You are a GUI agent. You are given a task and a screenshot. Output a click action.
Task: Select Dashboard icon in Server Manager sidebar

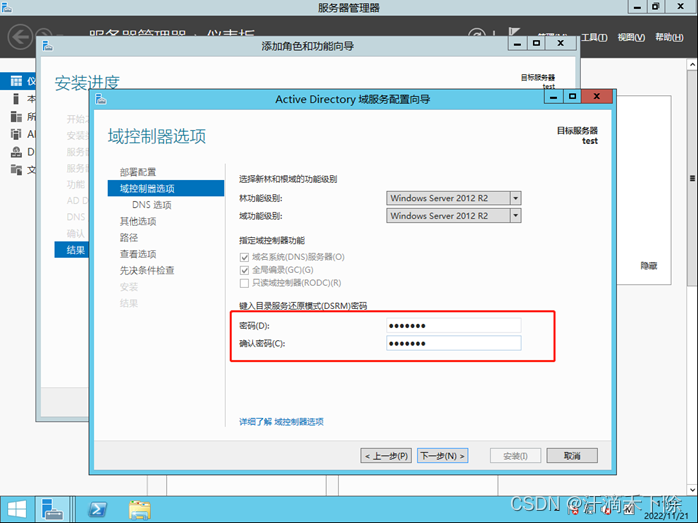(x=16, y=81)
